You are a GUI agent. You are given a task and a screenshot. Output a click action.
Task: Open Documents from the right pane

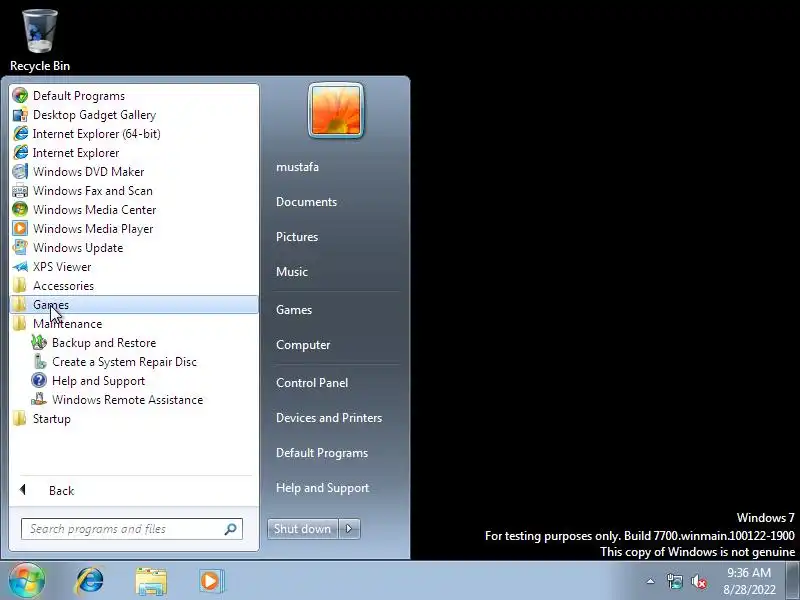(307, 202)
